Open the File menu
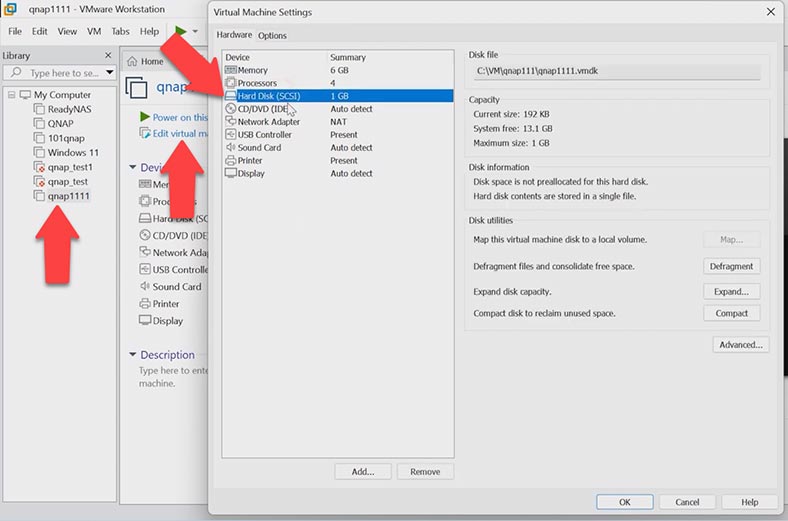788x521 pixels. coord(15,31)
